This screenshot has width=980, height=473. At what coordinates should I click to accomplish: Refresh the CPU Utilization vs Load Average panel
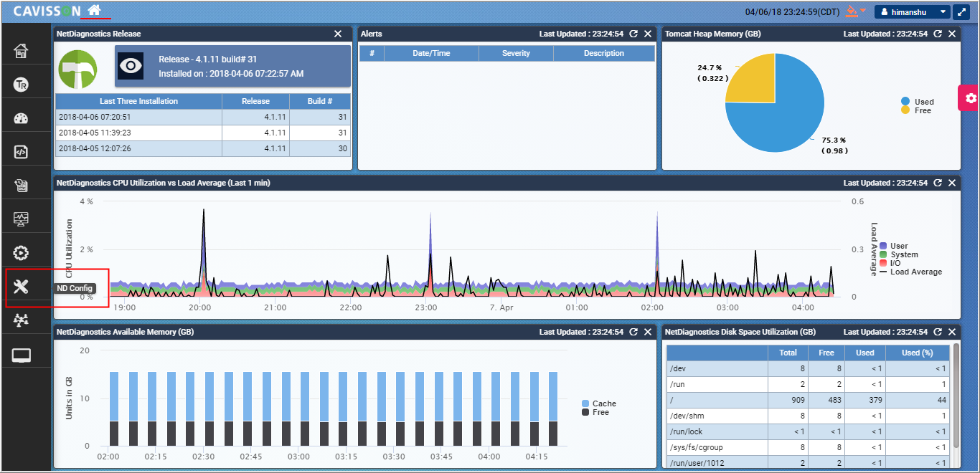pos(938,183)
